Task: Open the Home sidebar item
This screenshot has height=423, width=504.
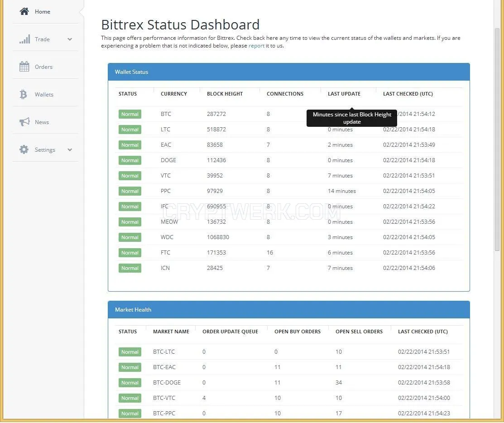Action: tap(45, 12)
